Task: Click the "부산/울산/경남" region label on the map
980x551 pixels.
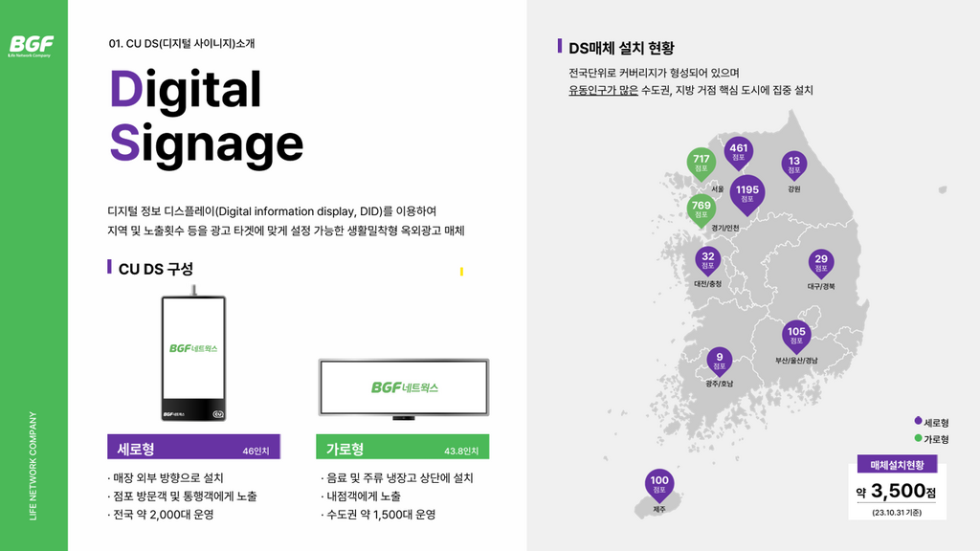Action: pyautogui.click(x=796, y=361)
